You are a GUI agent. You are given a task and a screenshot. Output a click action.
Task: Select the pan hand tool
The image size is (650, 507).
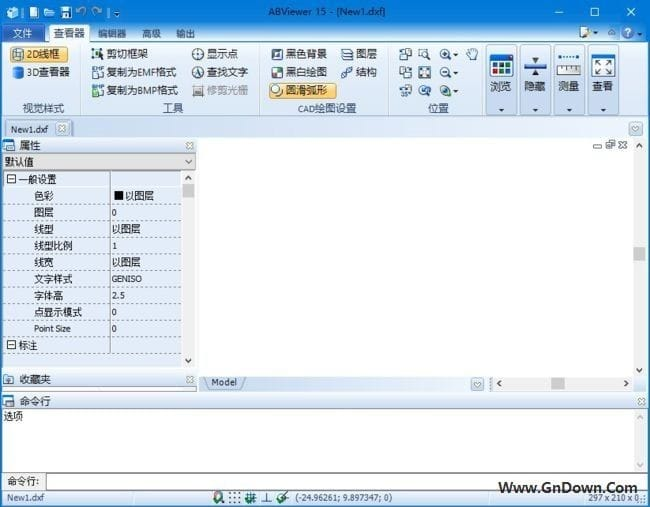(472, 54)
